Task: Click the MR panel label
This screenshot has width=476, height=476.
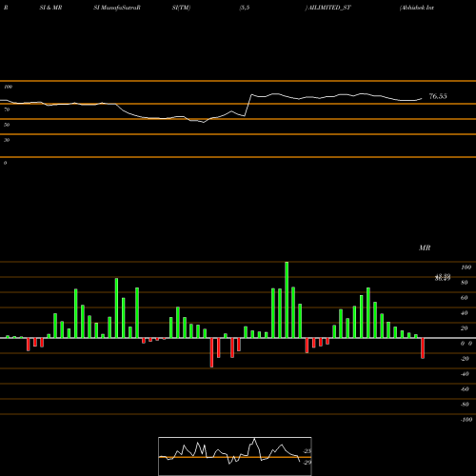Action: click(x=425, y=248)
